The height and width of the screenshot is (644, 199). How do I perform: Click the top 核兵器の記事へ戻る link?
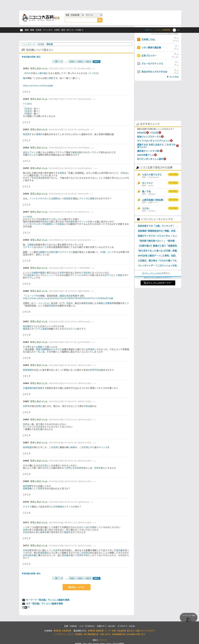[x=31, y=57]
